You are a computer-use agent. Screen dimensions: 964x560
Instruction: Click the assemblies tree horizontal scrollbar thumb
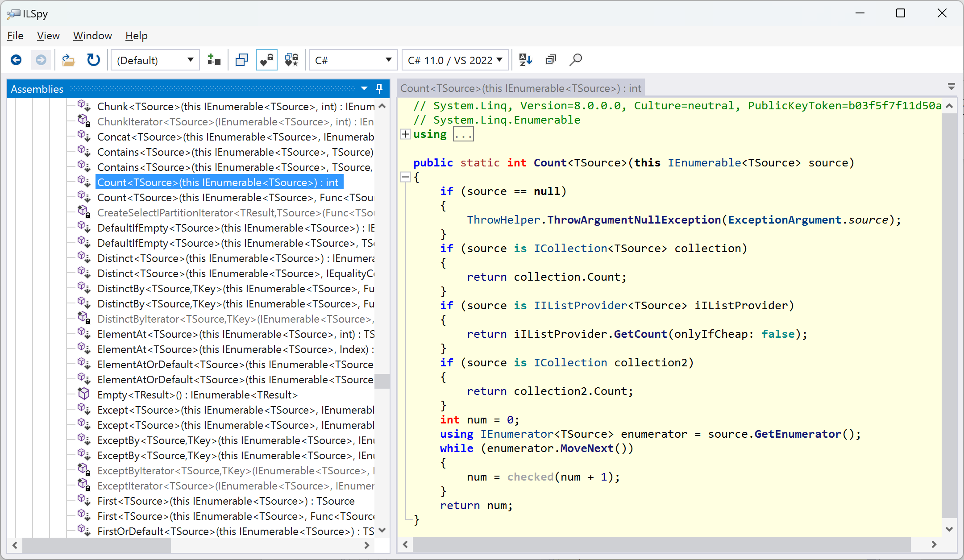click(96, 545)
